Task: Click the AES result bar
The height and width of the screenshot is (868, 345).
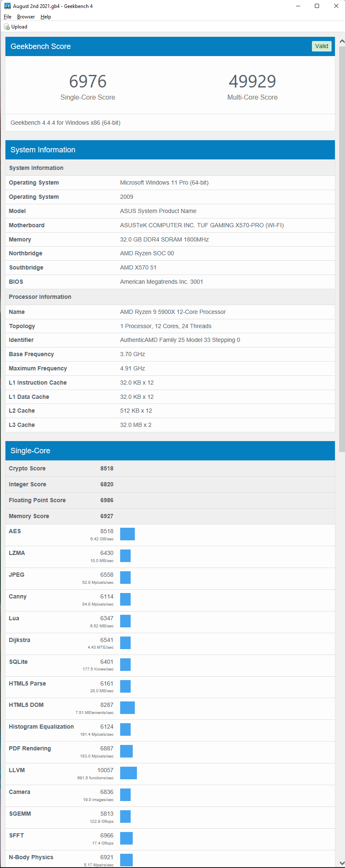Action: [127, 534]
